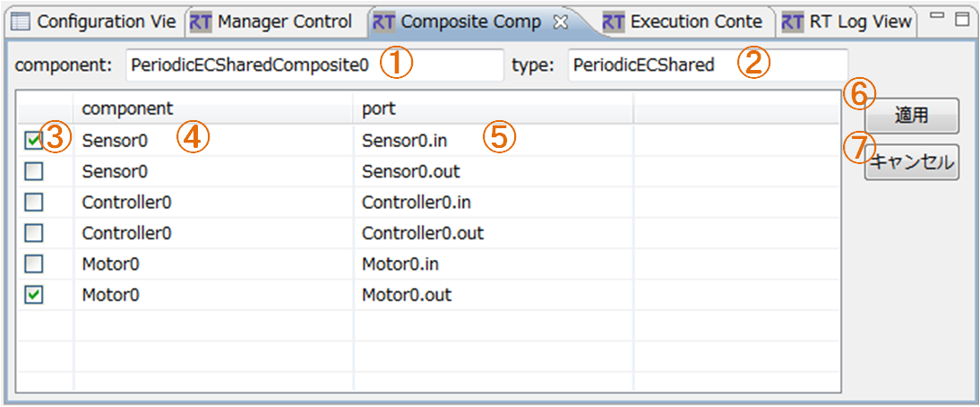Viewport: 980px width, 407px height.
Task: Click the キャンセル (Cancel) button
Action: 911,163
